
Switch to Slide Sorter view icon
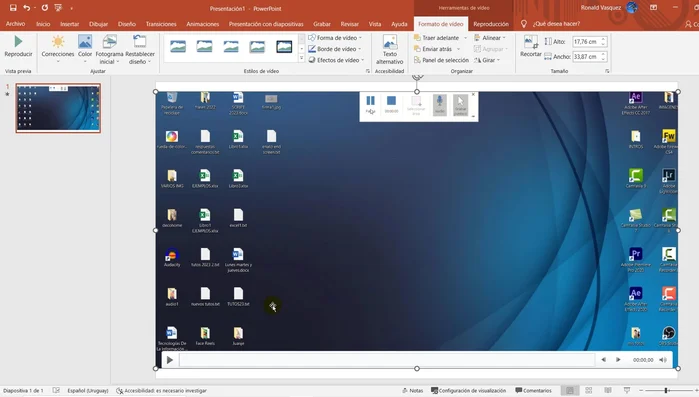pos(588,391)
